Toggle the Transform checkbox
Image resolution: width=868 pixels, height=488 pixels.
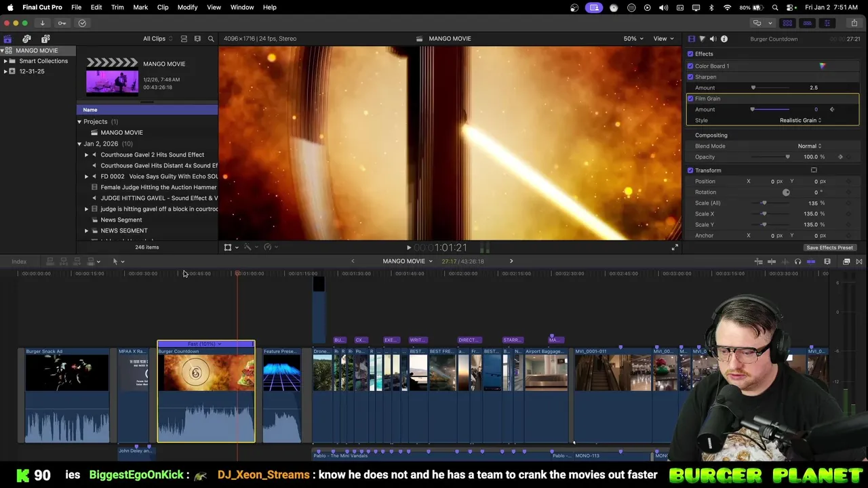690,170
